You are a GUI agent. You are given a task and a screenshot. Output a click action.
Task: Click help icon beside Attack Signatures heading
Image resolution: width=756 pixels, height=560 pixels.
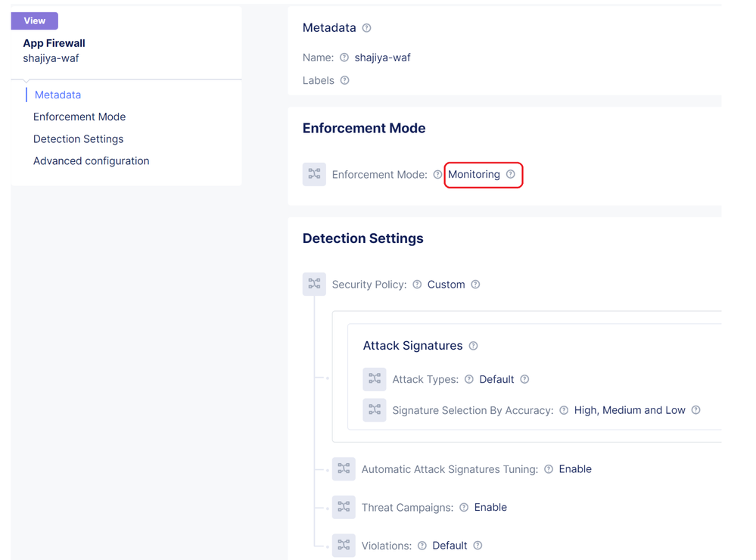tap(474, 346)
